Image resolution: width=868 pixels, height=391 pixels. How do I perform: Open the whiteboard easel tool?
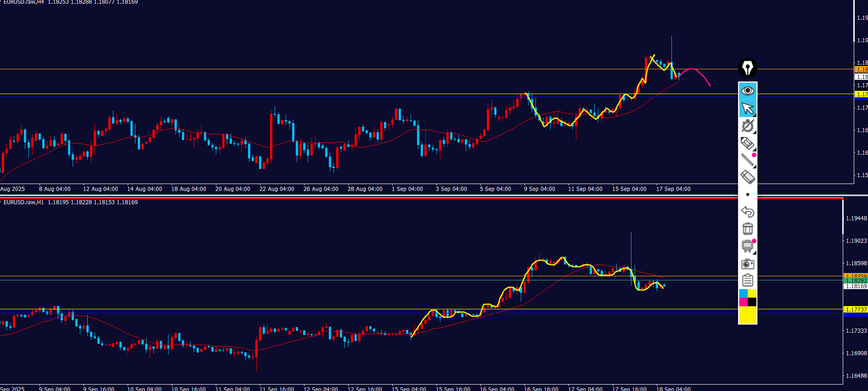tap(747, 246)
